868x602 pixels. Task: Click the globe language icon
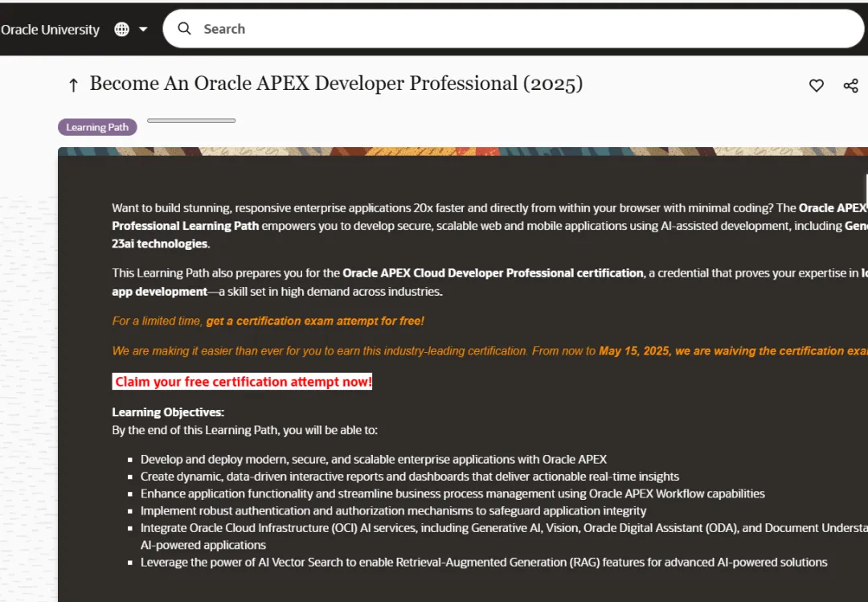coord(122,30)
